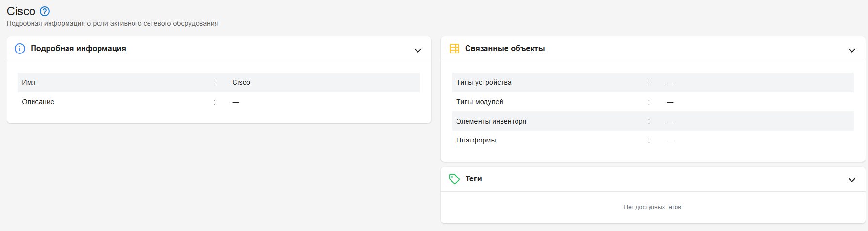The image size is (868, 231).
Task: Click the table icon of Связанные объекты
Action: pos(454,49)
